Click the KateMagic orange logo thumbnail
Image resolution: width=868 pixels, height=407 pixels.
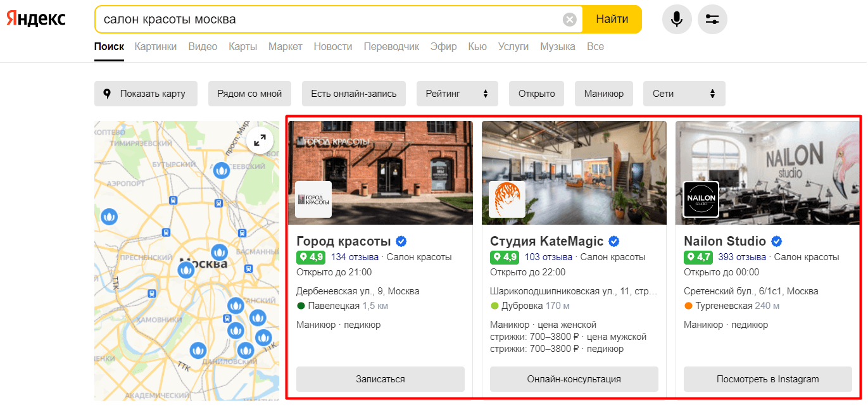pyautogui.click(x=507, y=199)
